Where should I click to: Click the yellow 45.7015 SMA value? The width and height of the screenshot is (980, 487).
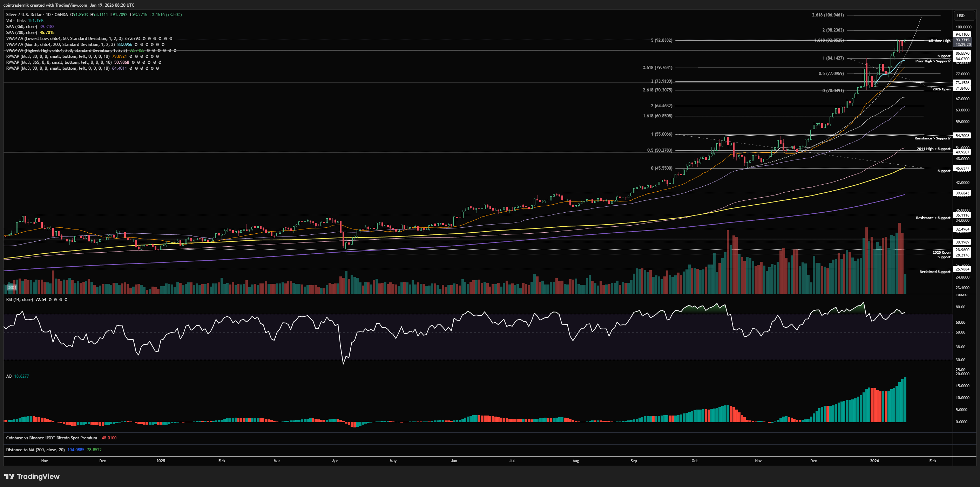[x=47, y=33]
